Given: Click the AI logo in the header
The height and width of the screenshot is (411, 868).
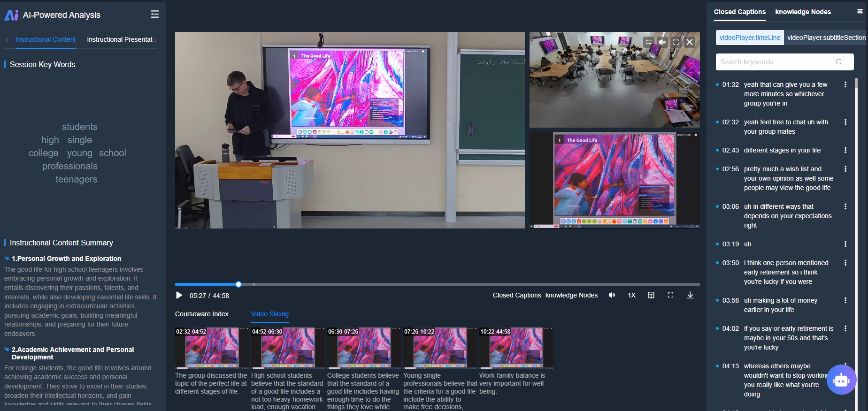Looking at the screenshot, I should point(11,15).
